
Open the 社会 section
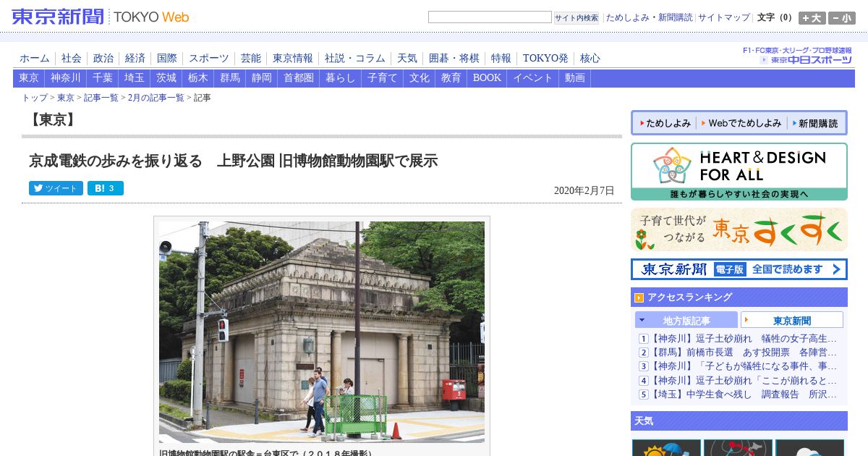coord(72,59)
